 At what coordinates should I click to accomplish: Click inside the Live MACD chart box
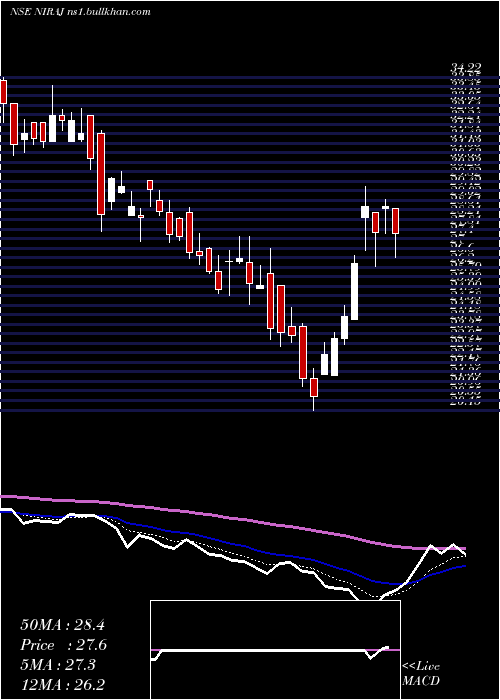(275, 650)
